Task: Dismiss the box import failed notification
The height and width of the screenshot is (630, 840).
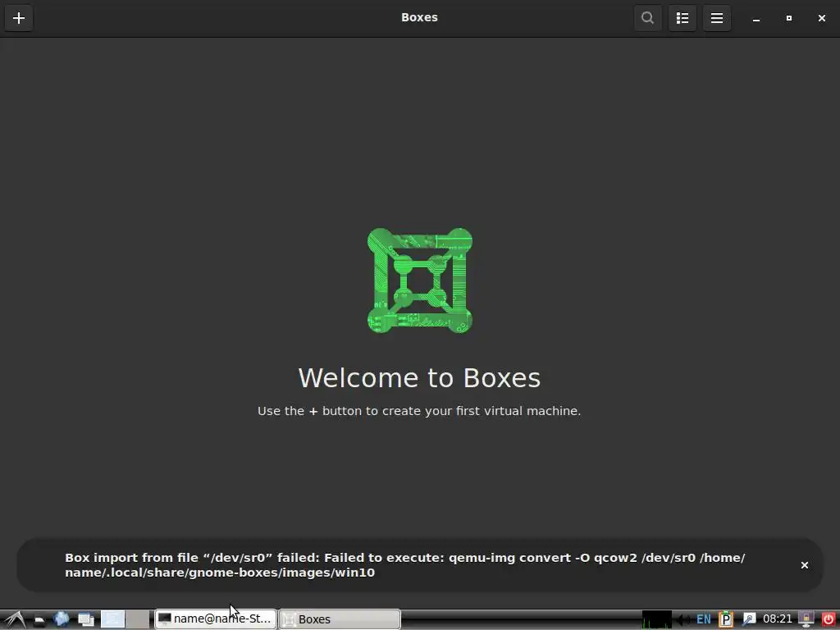Action: [x=804, y=565]
